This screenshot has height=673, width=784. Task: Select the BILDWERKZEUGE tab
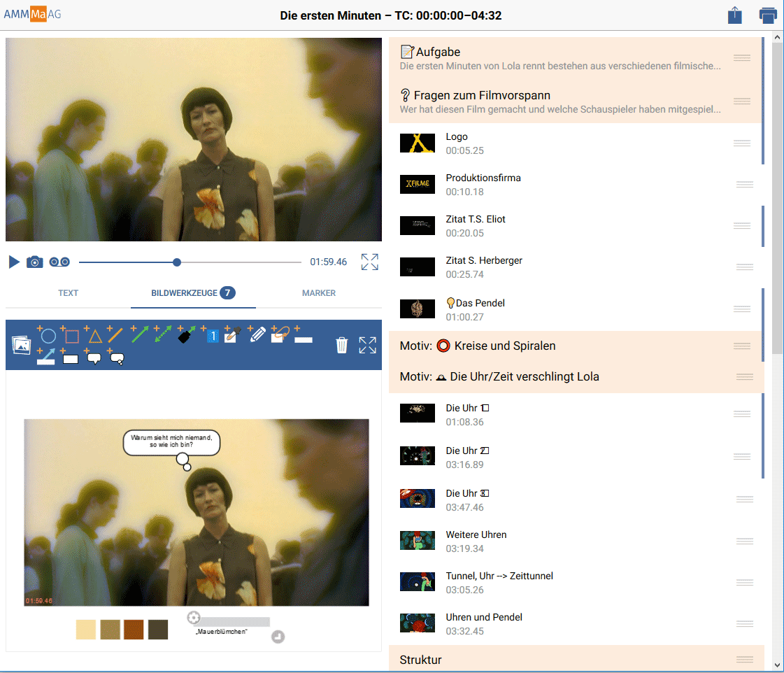coord(193,293)
